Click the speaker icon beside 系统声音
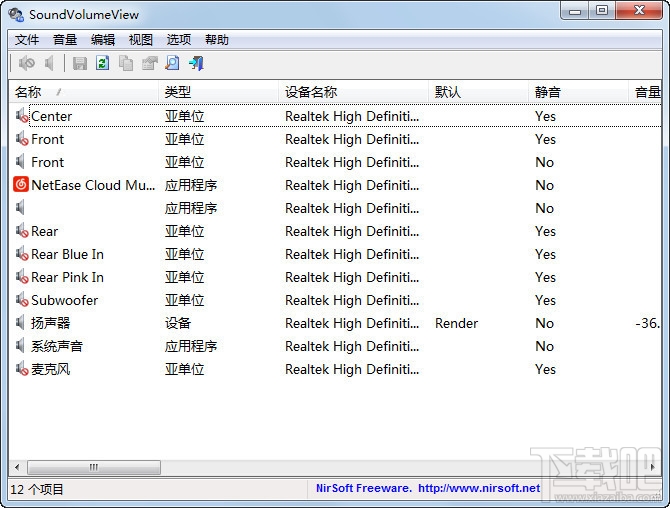670x508 pixels. click(x=20, y=346)
